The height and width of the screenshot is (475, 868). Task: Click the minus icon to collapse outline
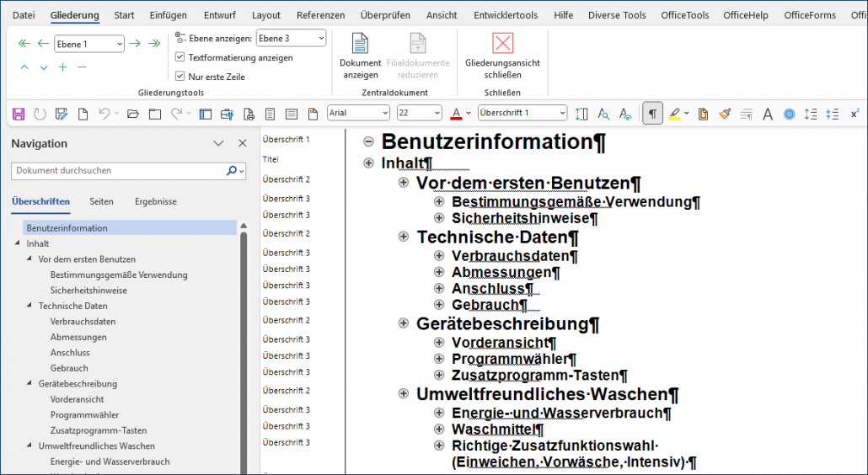pos(82,67)
